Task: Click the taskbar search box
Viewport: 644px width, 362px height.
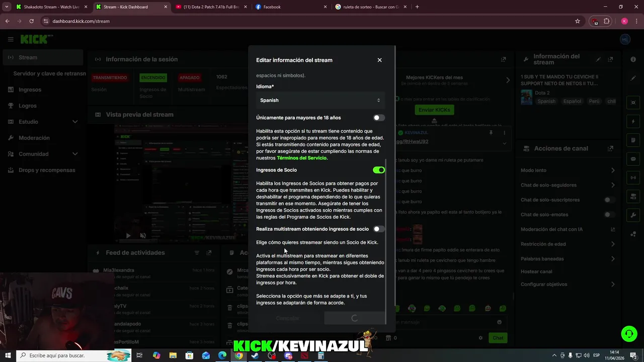Action: pos(73,355)
